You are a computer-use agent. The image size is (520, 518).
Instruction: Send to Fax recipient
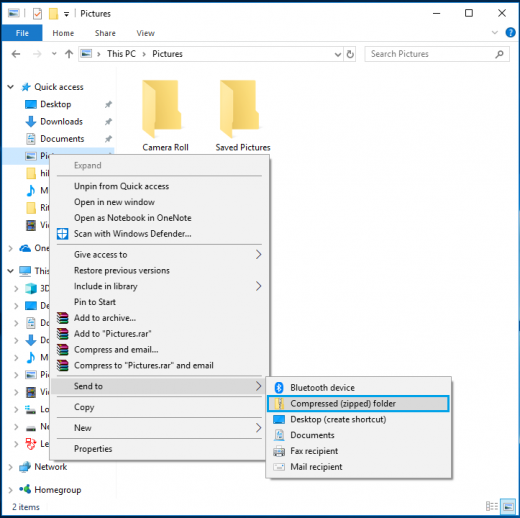[358, 451]
